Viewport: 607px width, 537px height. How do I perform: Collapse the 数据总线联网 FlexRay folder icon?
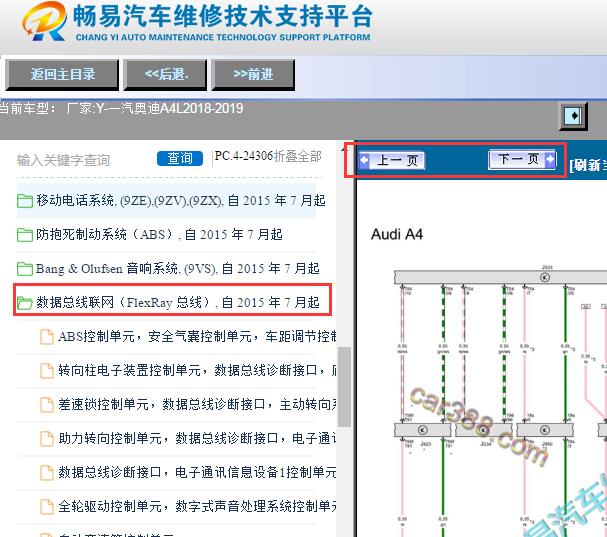[25, 303]
